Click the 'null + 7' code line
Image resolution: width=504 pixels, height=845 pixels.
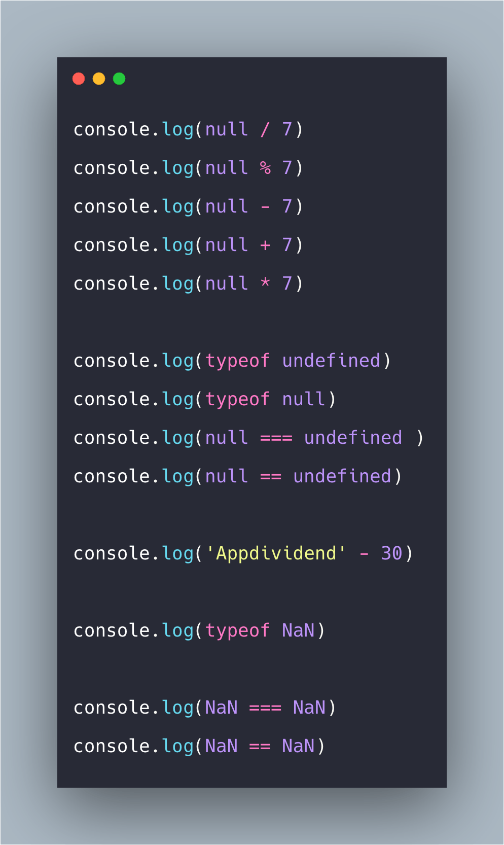(188, 245)
